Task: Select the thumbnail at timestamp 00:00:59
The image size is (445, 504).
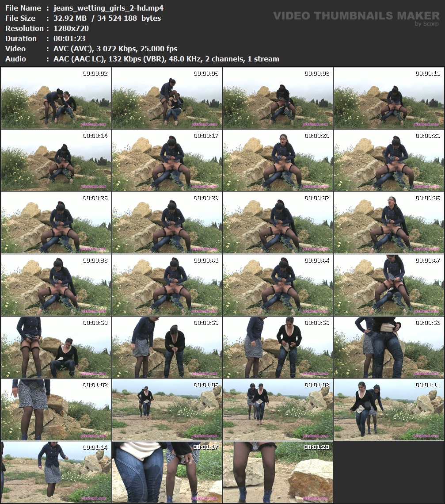Action: (x=388, y=347)
